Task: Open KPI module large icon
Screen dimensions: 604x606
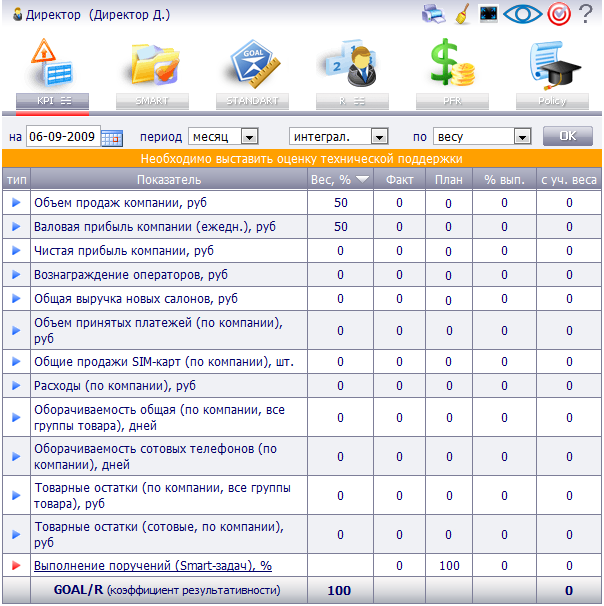Action: 52,63
